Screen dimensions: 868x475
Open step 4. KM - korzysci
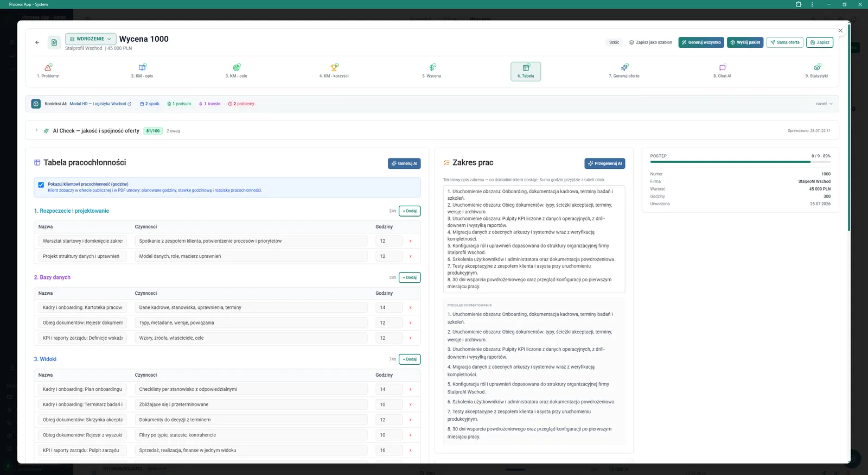334,71
